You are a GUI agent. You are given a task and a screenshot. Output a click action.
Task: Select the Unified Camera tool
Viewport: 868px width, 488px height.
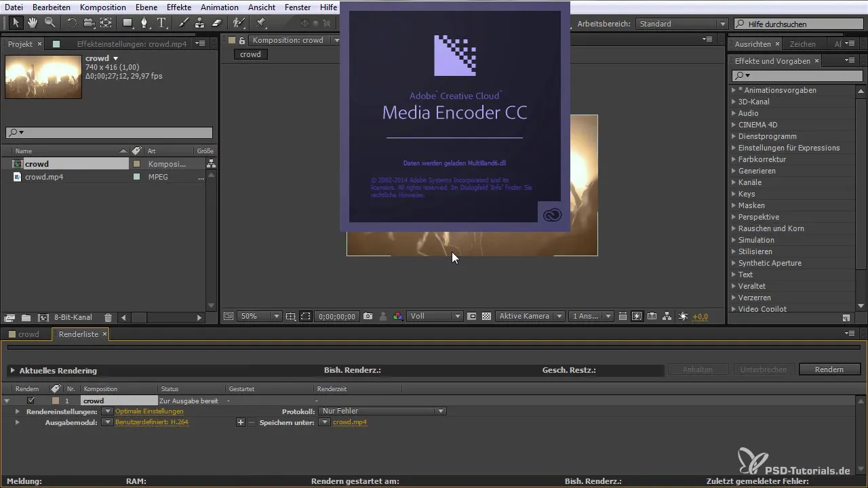tap(89, 23)
